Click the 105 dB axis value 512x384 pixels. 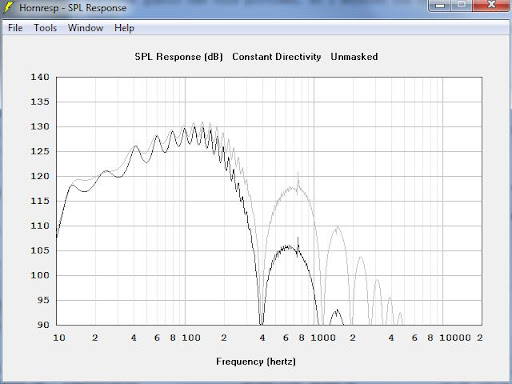(40, 250)
